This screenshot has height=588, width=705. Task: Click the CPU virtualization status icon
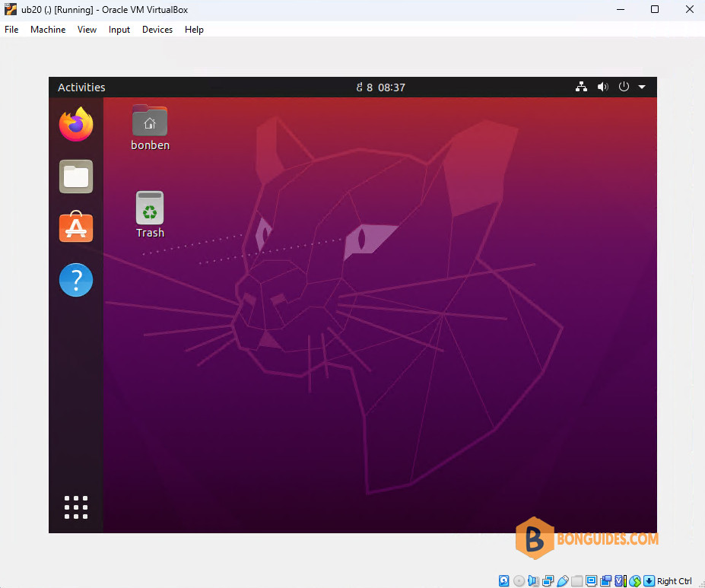621,581
